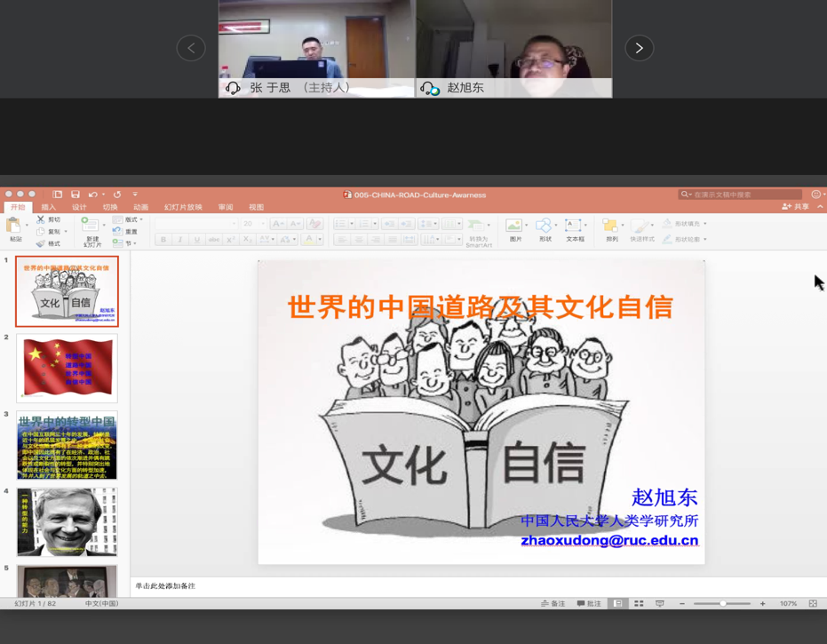
Task: Click the Save icon in title bar
Action: pyautogui.click(x=76, y=195)
